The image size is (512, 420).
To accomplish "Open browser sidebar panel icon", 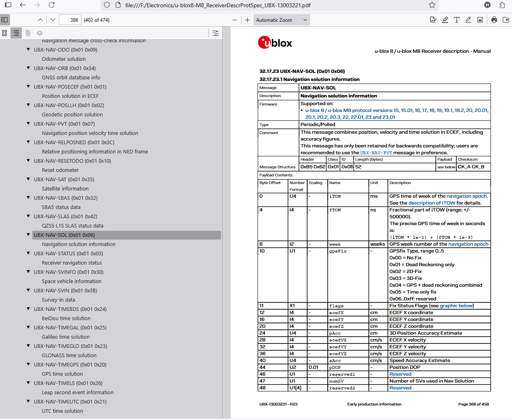I will click(x=8, y=5).
